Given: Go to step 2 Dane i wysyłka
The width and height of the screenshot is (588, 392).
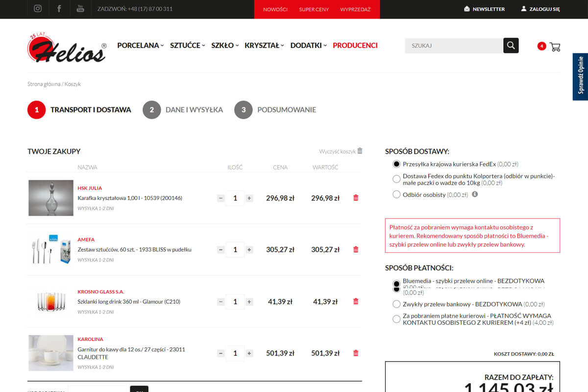Looking at the screenshot, I should click(183, 110).
